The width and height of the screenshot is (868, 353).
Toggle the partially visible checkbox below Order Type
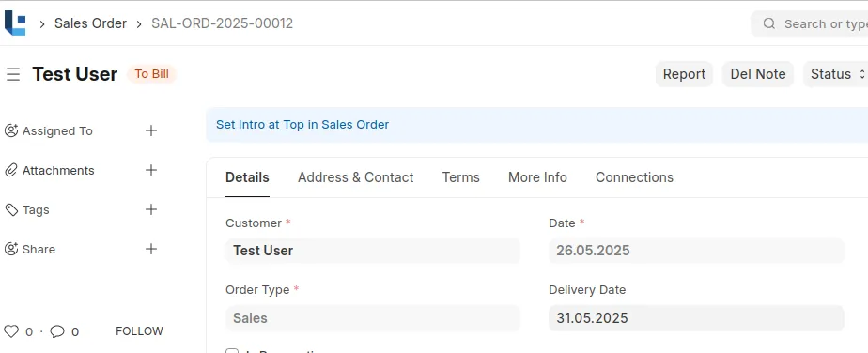232,351
